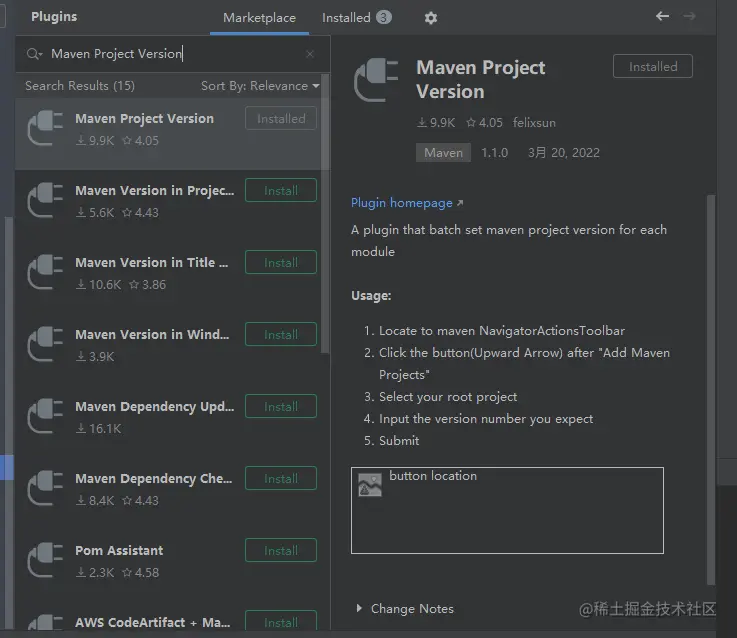Select Maven Version in Wind... result

[x=168, y=350]
